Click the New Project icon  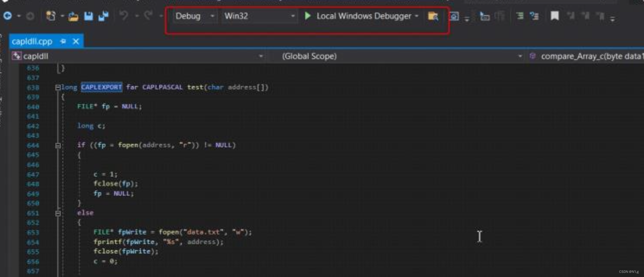[51, 16]
